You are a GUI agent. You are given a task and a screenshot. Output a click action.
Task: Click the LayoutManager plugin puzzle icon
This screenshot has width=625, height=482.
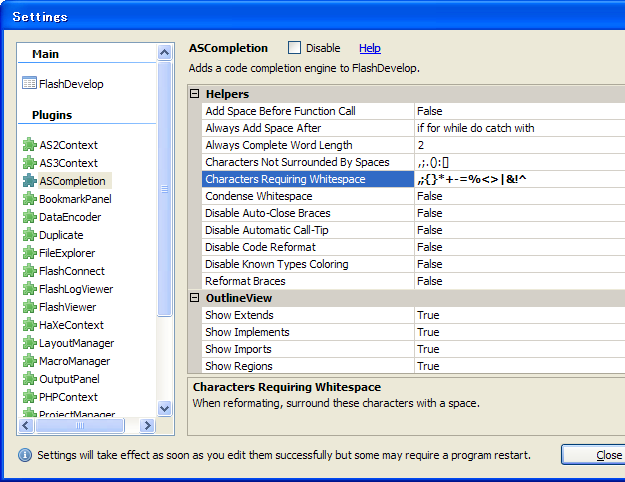point(29,342)
